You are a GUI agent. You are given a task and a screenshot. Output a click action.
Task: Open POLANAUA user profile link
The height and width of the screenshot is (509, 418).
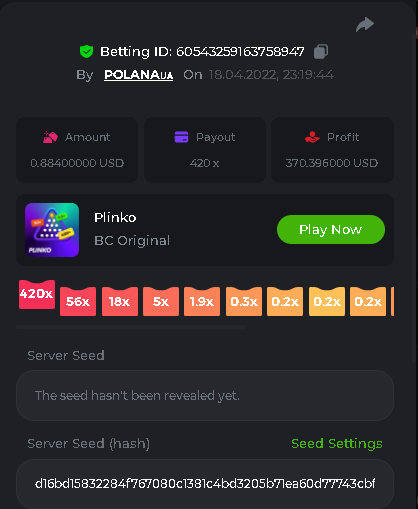point(138,75)
